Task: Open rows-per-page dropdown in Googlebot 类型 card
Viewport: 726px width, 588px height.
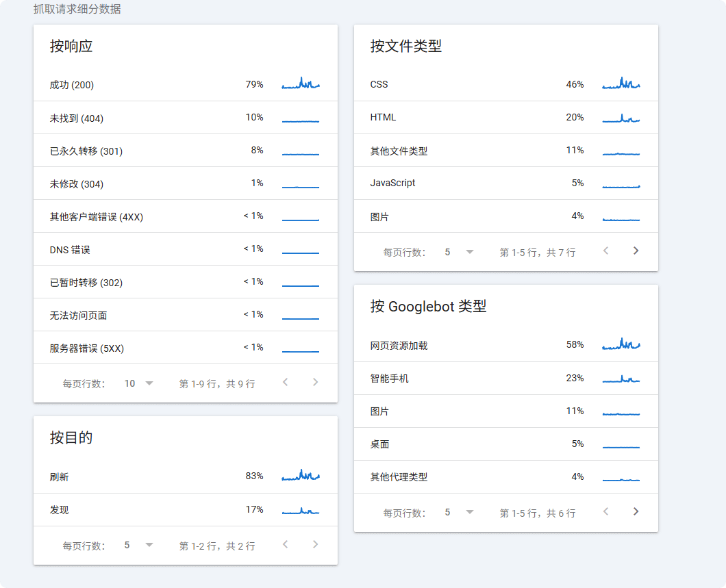Action: click(x=459, y=513)
